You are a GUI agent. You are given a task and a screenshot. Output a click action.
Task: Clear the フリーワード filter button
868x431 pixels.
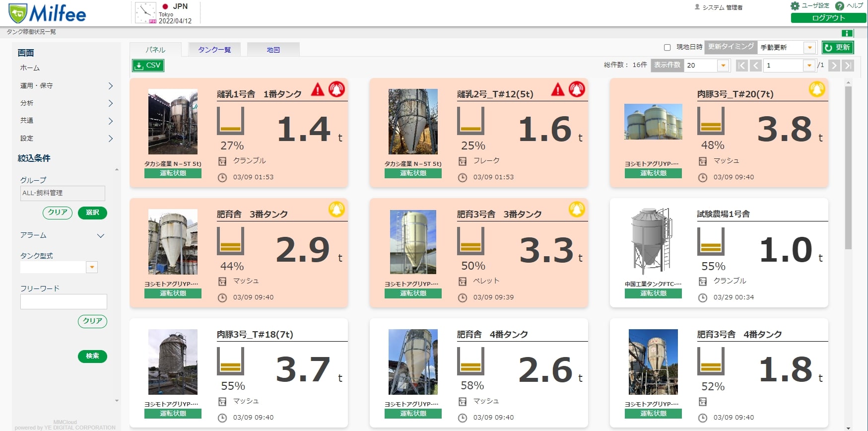click(x=92, y=321)
